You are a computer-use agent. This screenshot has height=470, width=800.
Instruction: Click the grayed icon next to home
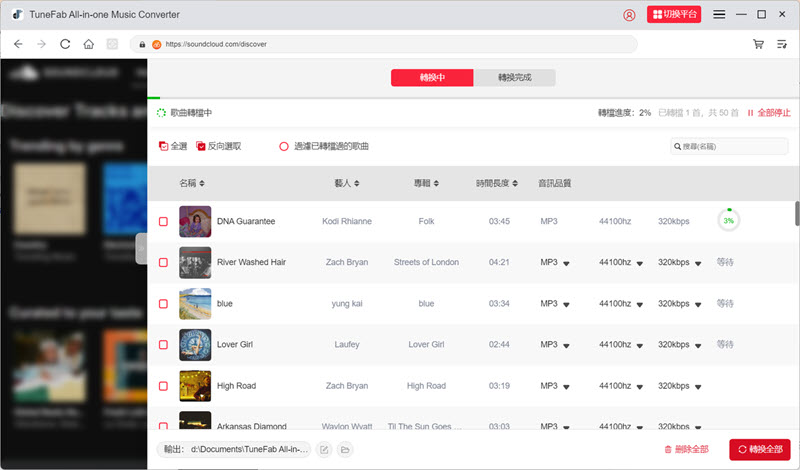pos(112,44)
